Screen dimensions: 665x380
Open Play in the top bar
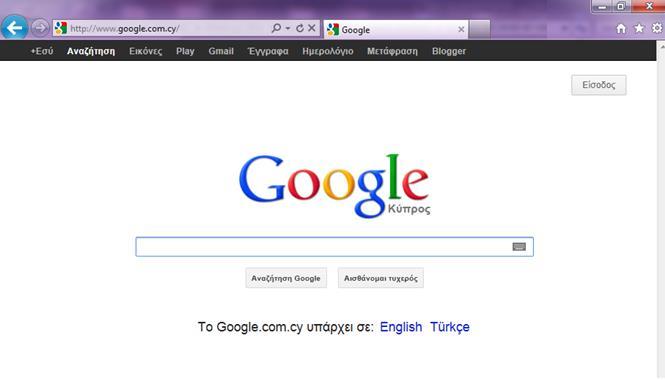point(185,51)
